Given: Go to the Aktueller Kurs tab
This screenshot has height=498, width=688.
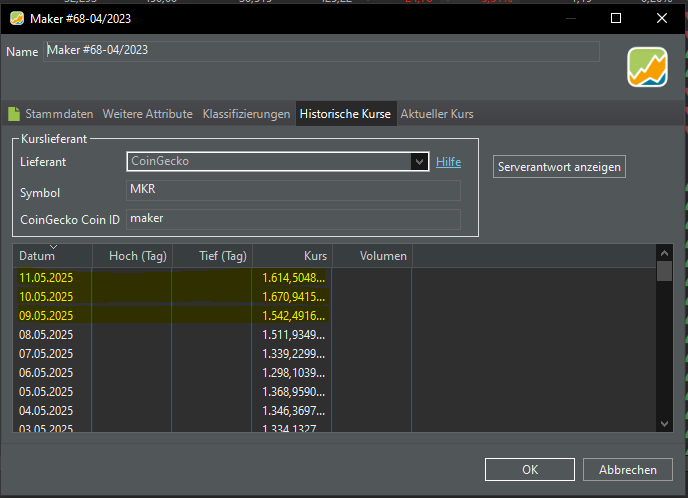Looking at the screenshot, I should [x=437, y=114].
